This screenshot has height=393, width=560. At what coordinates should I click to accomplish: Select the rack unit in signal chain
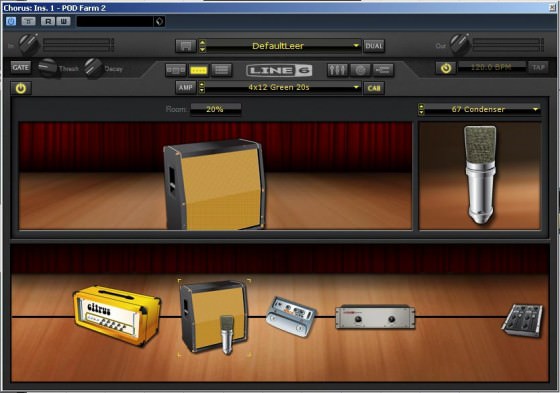[x=375, y=317]
